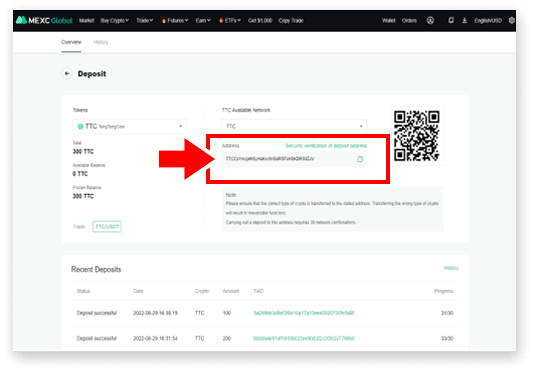533x372 pixels.
Task: Open the Get $1,000 promotion
Action: [x=260, y=21]
